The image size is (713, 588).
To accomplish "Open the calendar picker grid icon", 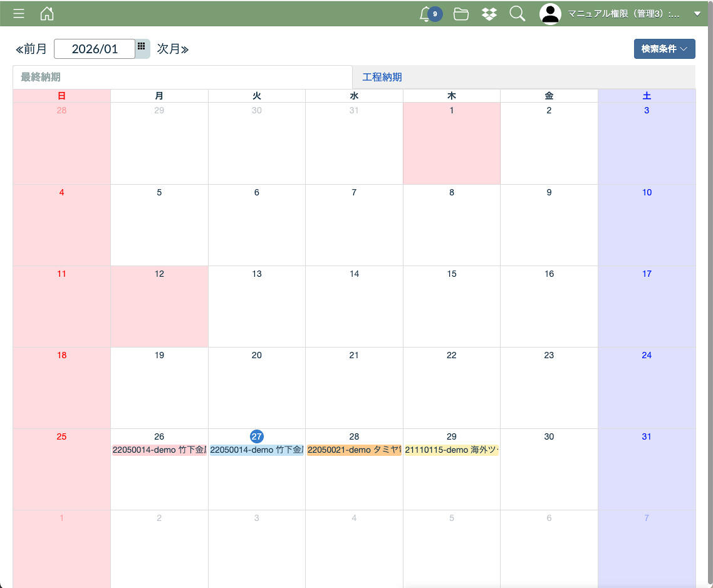I will pos(142,47).
